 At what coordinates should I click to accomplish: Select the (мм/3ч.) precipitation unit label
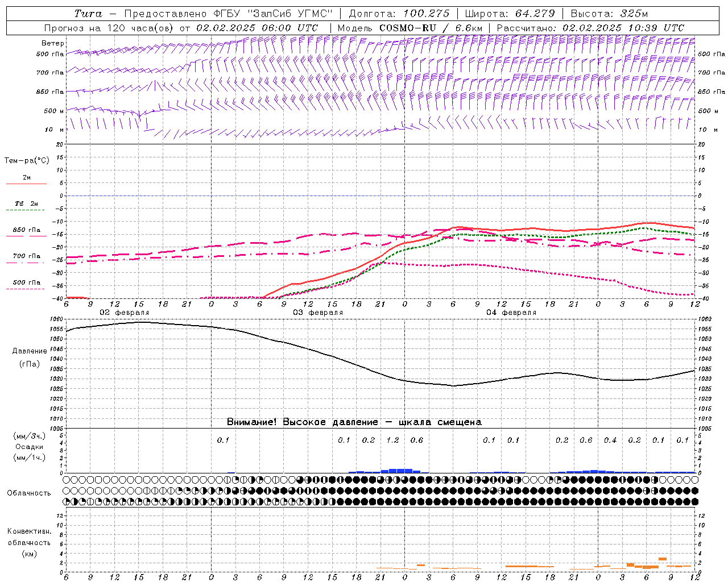30,436
